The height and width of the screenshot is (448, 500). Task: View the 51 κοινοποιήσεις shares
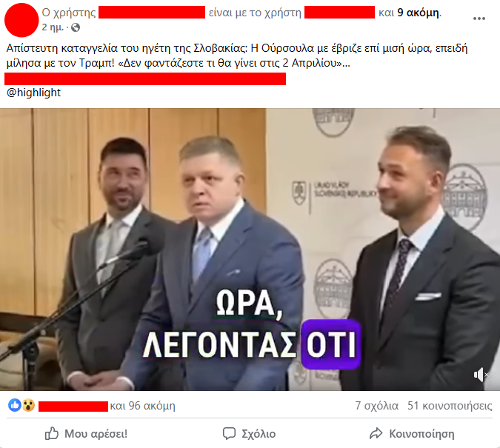(x=450, y=406)
